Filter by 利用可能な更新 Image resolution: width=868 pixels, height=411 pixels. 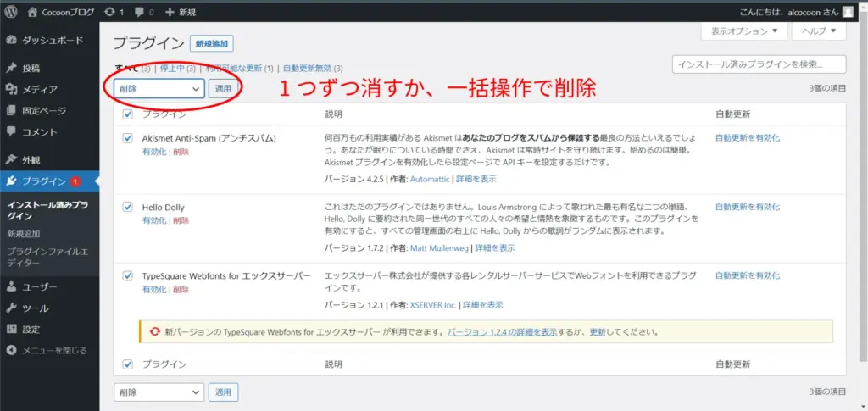233,69
